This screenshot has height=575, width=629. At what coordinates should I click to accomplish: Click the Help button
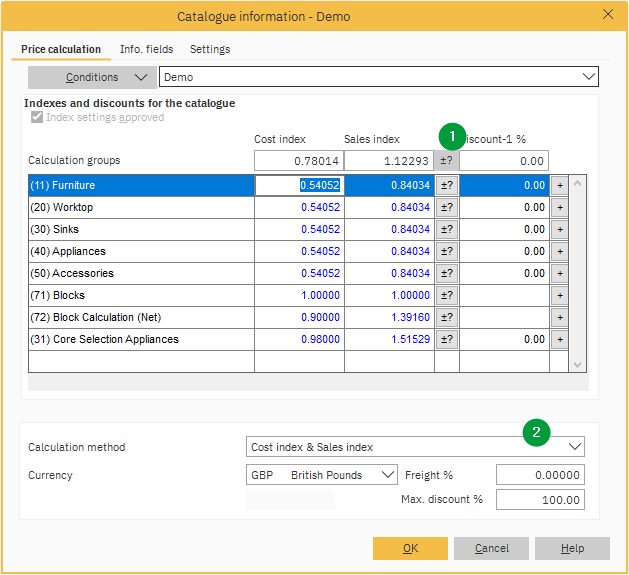tap(572, 548)
